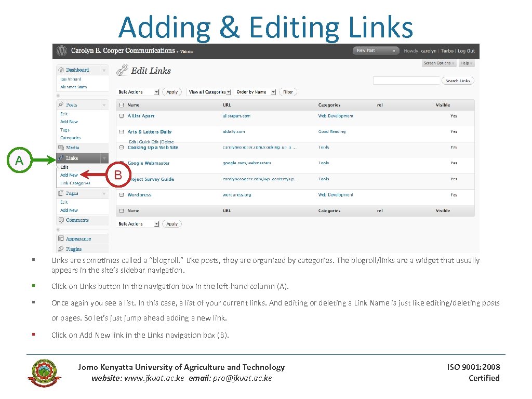Expand the Order by Name dropdown
The width and height of the screenshot is (532, 399).
click(255, 92)
